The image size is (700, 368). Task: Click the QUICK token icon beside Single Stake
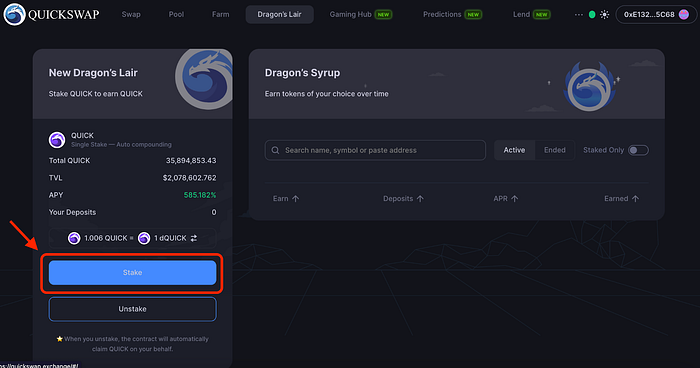coord(57,140)
